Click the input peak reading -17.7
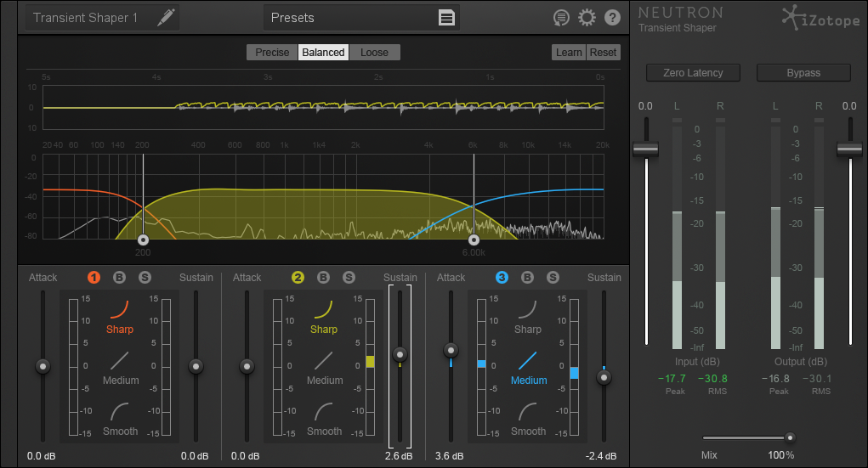This screenshot has height=468, width=868. [672, 378]
